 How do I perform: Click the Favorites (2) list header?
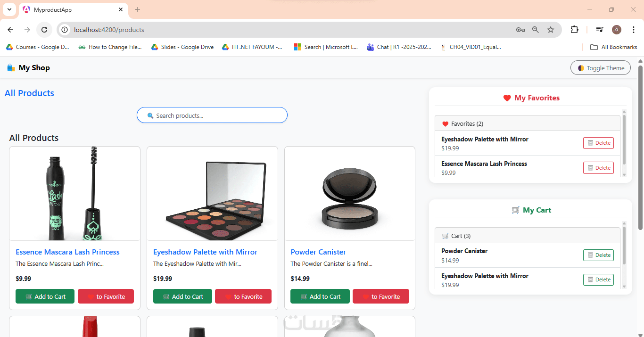point(528,123)
